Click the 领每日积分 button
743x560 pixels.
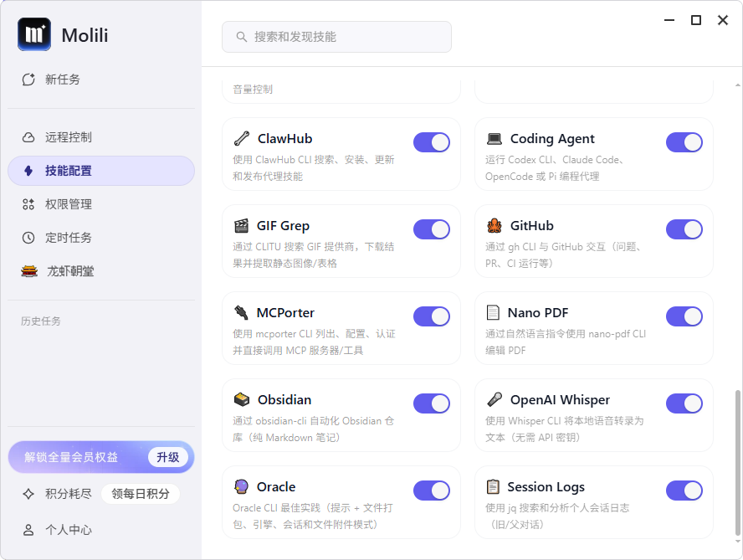[x=141, y=494]
